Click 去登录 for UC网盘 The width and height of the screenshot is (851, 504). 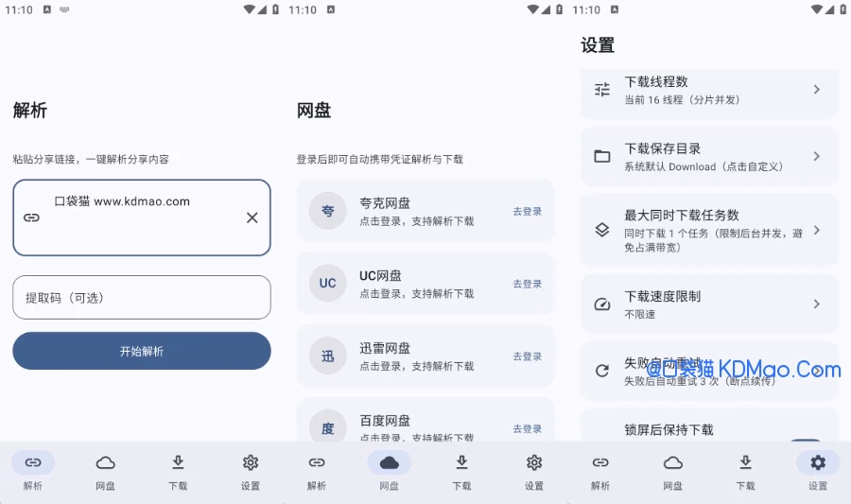tap(528, 284)
